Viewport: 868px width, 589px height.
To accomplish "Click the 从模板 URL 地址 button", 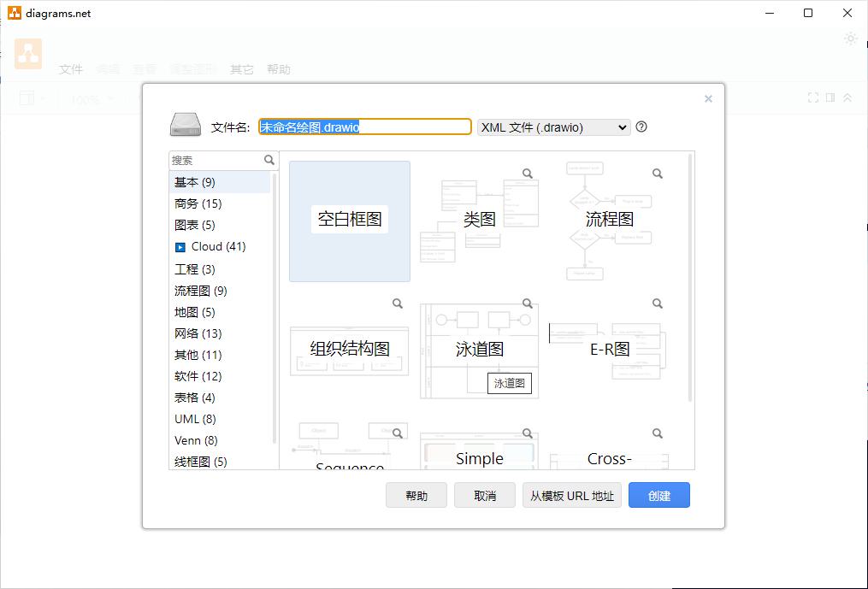I will [572, 495].
